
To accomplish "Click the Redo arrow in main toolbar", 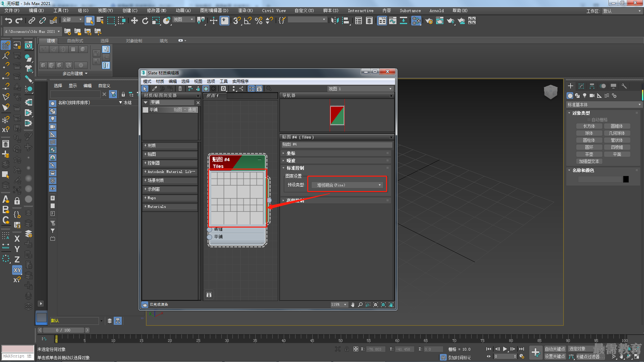I will click(x=19, y=21).
